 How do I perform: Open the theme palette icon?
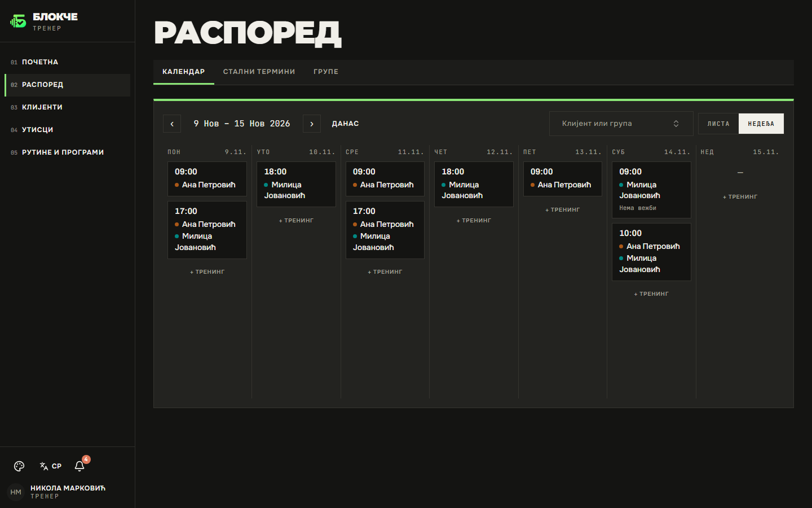point(19,466)
